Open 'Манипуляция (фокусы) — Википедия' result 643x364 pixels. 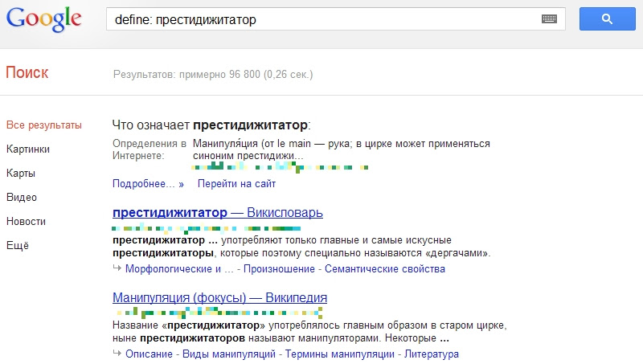point(219,297)
